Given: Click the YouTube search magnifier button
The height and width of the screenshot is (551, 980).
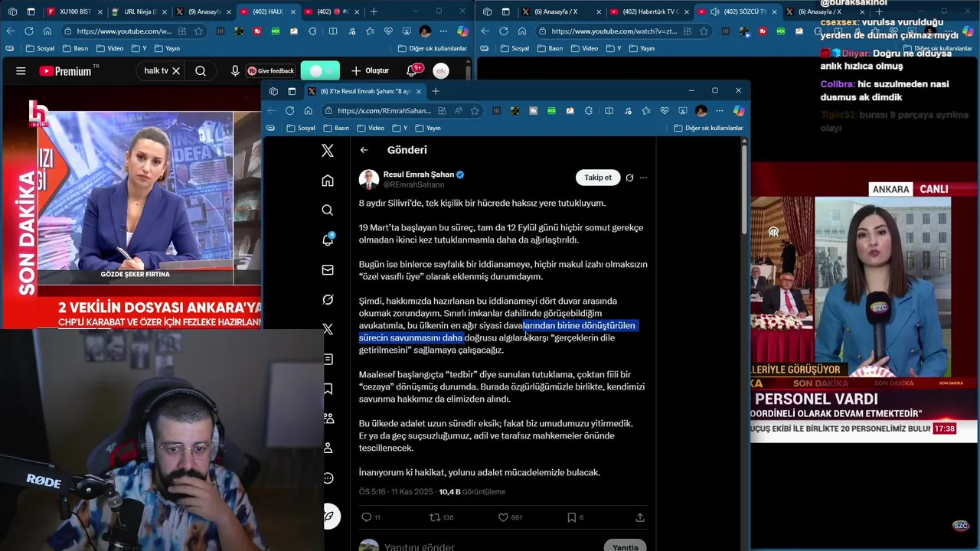Looking at the screenshot, I should pos(201,71).
